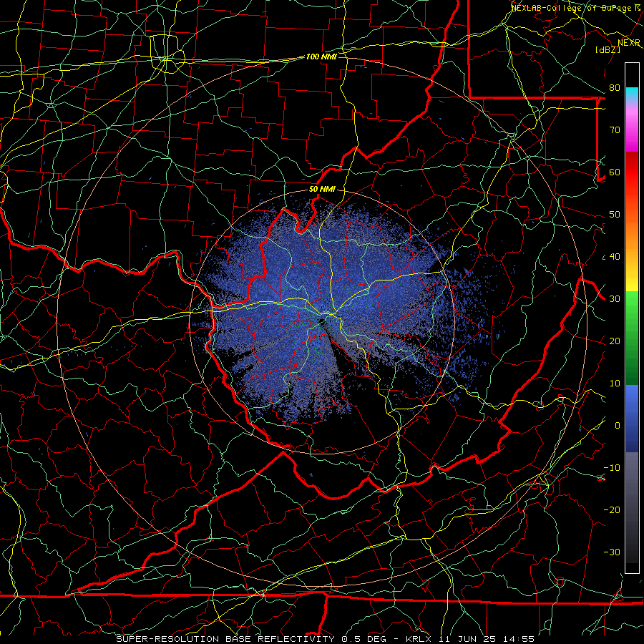Click the 40 value on the dBZ scale
Image resolution: width=644 pixels, height=644 pixels.
point(615,257)
